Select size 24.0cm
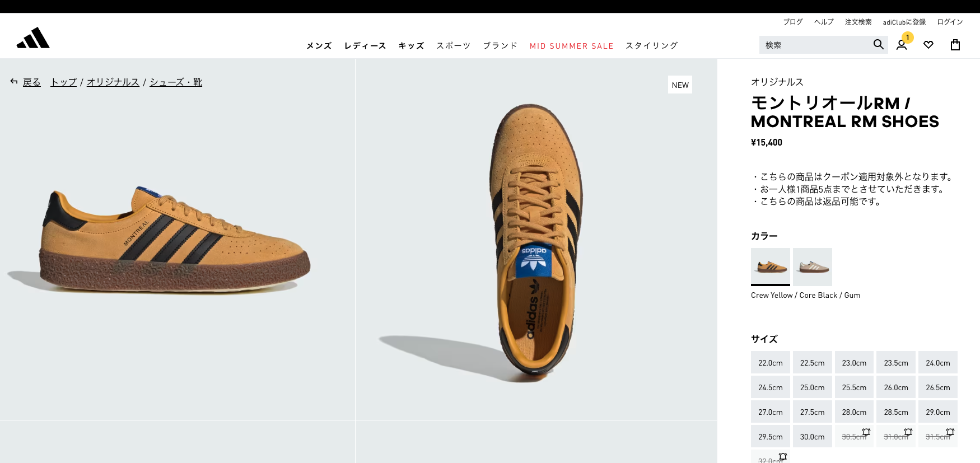980x463 pixels. point(938,363)
